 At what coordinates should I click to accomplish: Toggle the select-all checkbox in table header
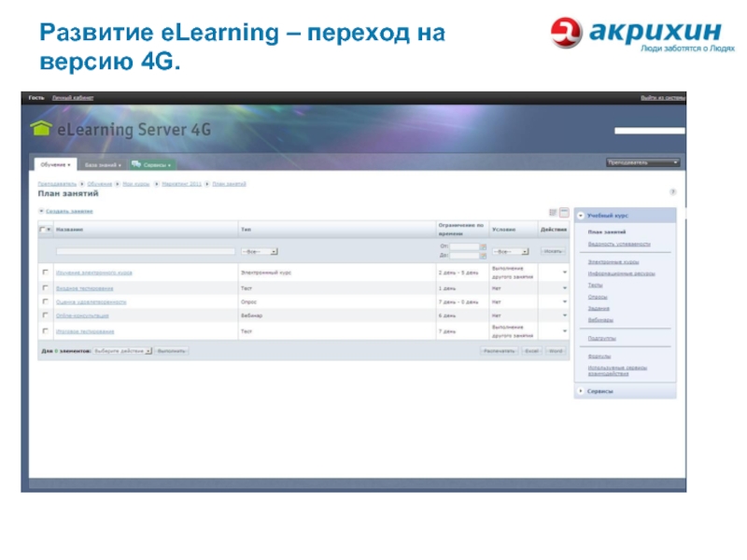coord(42,228)
